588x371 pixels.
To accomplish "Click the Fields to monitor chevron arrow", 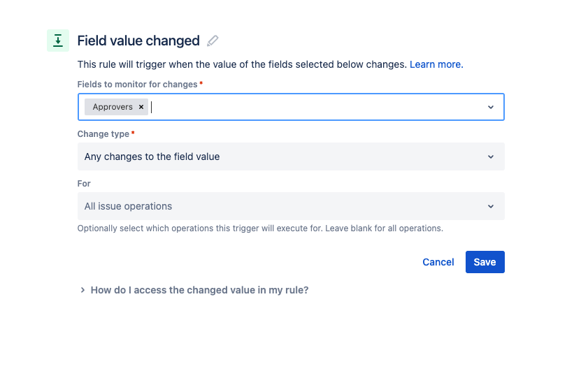I will tap(490, 107).
